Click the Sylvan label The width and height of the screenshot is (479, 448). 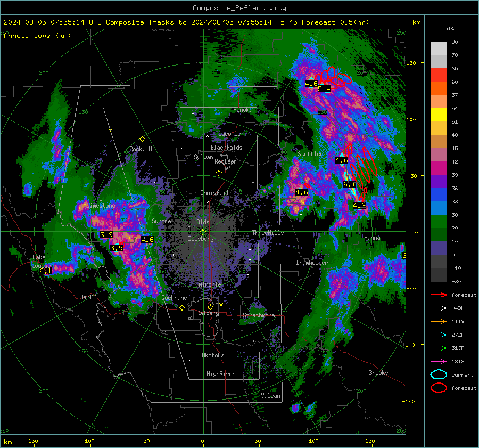[x=203, y=157]
